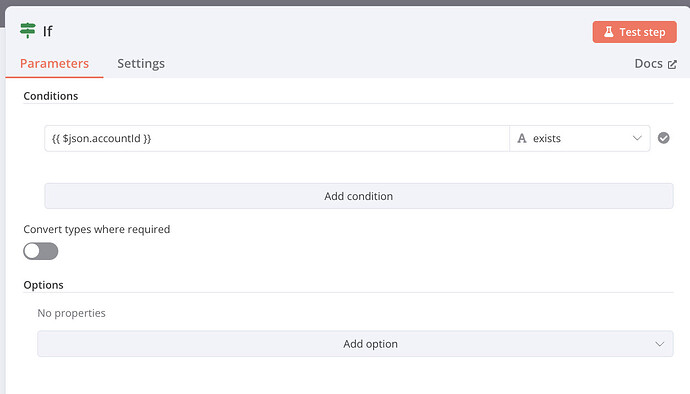
Task: Click the Add condition button
Action: 359,196
